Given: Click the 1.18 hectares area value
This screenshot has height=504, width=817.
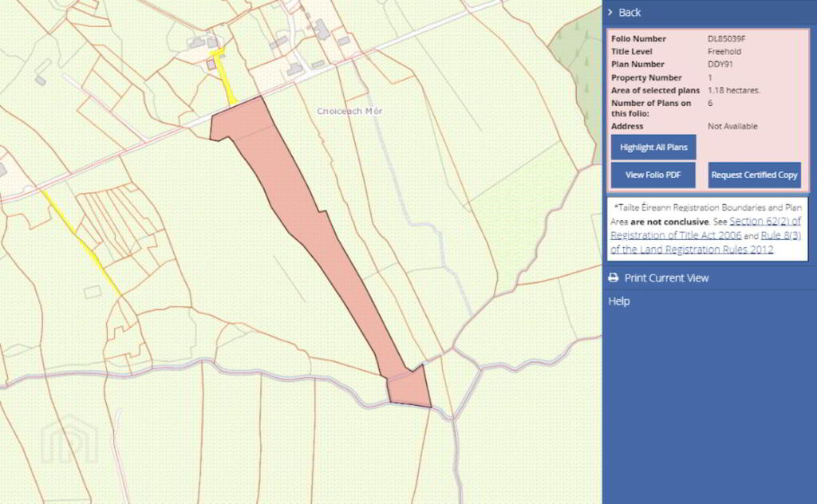Looking at the screenshot, I should click(x=734, y=91).
